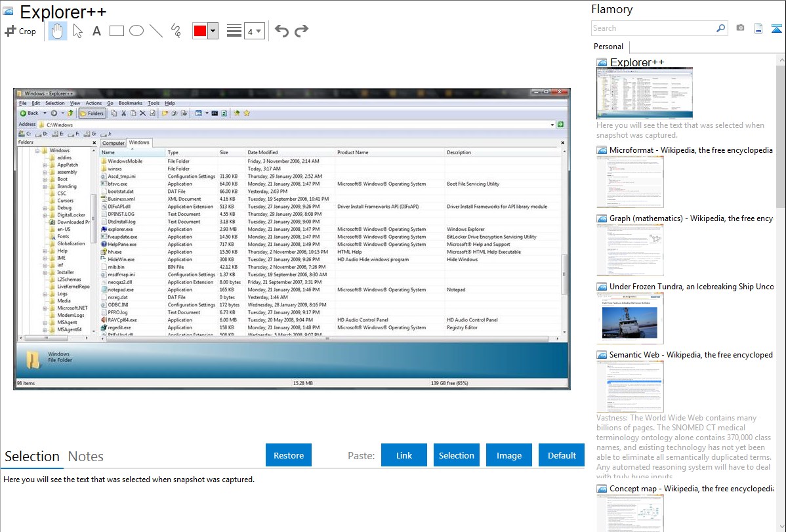Click the red color swatch
Viewport: 786px width, 532px height.
(200, 31)
